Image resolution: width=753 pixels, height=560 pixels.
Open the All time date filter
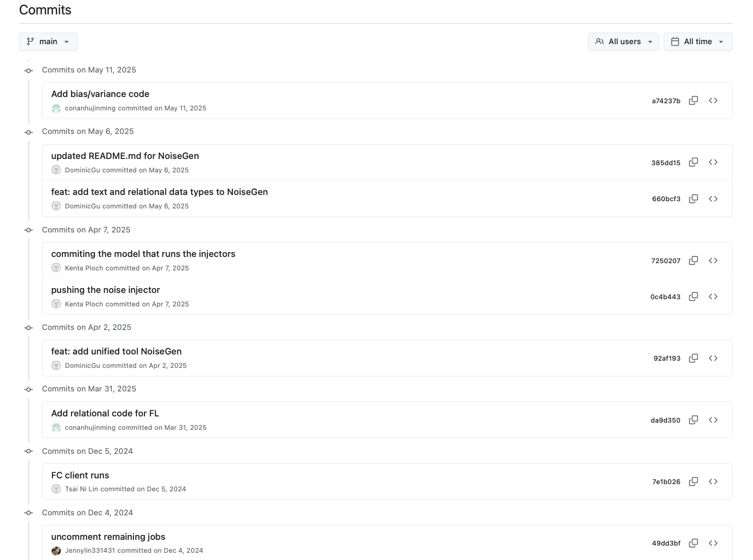tap(698, 42)
